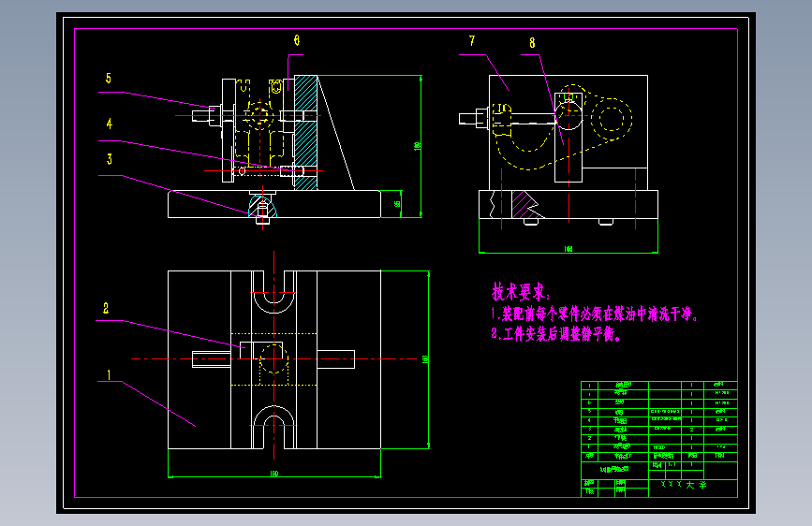Click the vertical height dimension beside the plan view
The height and width of the screenshot is (526, 812).
click(425, 358)
